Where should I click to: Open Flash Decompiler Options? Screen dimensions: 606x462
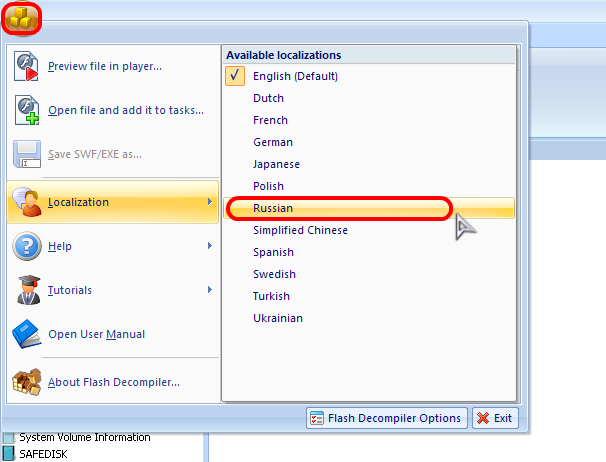coord(387,418)
